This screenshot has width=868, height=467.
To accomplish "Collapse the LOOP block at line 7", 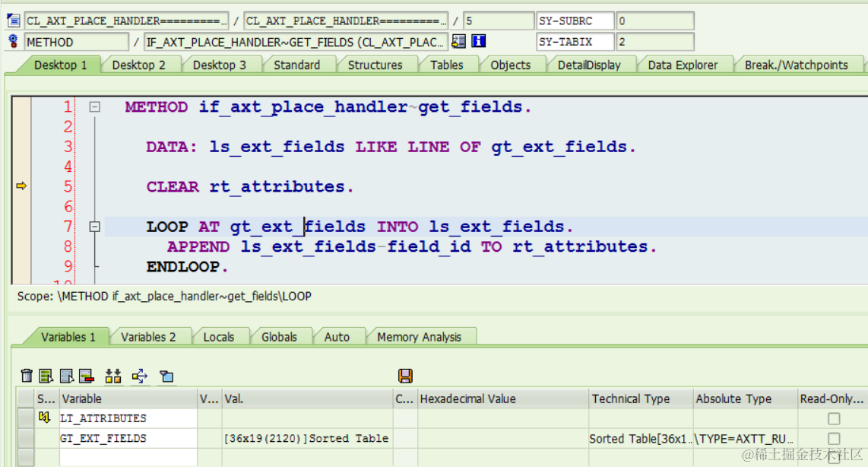I will tap(95, 227).
